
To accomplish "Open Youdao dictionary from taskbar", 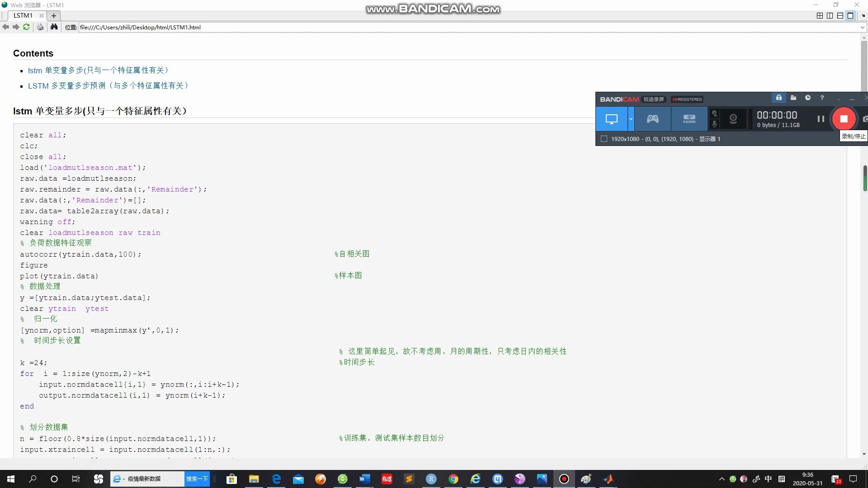I will click(x=387, y=479).
